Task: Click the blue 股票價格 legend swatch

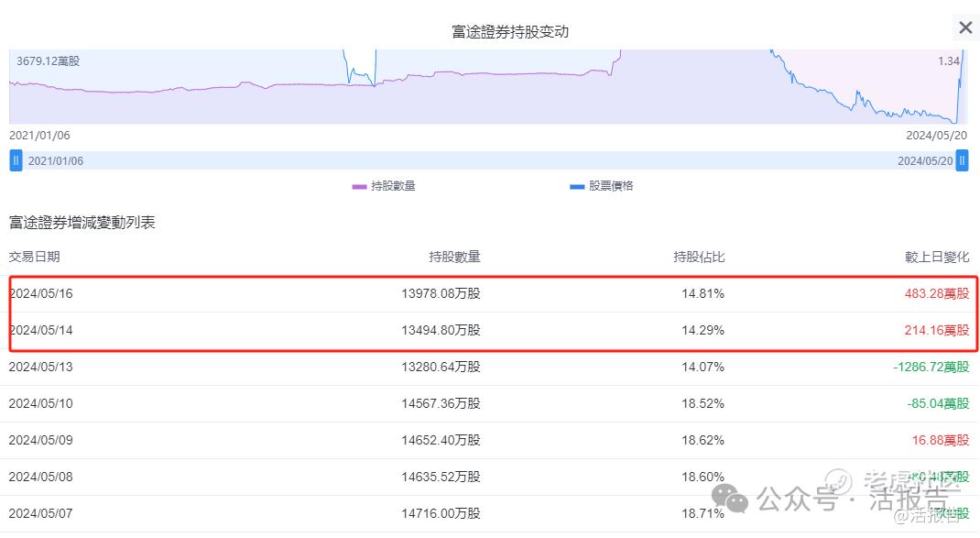Action: pos(577,186)
